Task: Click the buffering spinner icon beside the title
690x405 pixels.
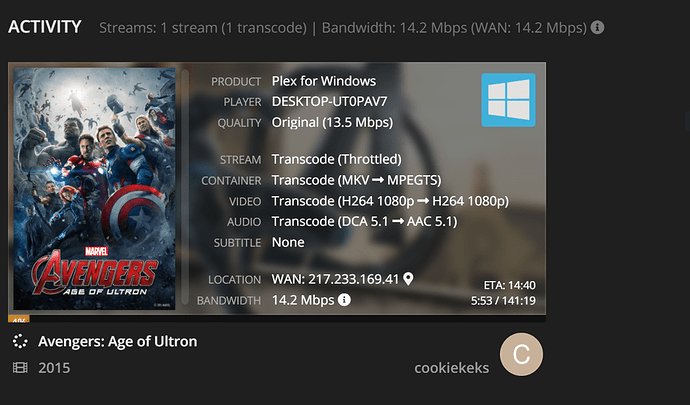Action: point(19,342)
